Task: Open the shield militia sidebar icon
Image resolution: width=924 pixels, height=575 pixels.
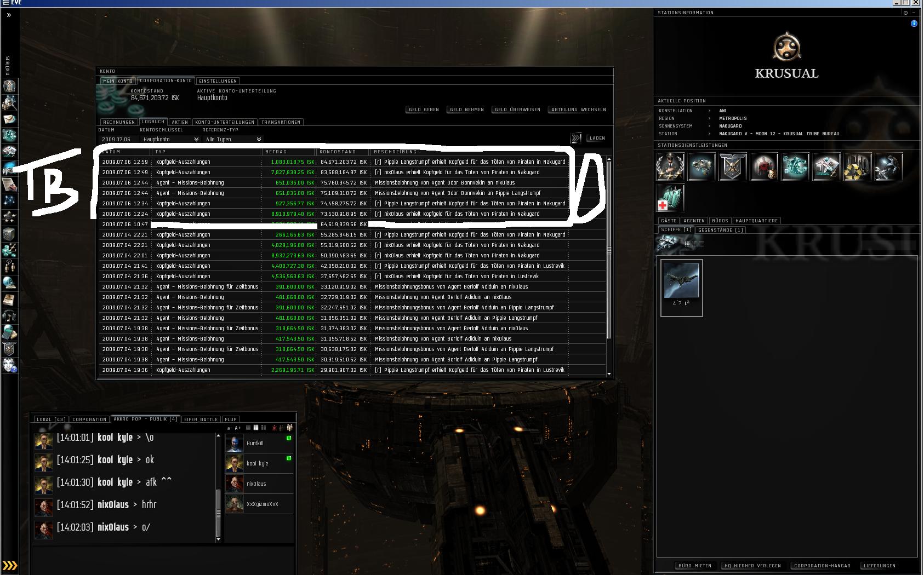Action: tap(9, 349)
